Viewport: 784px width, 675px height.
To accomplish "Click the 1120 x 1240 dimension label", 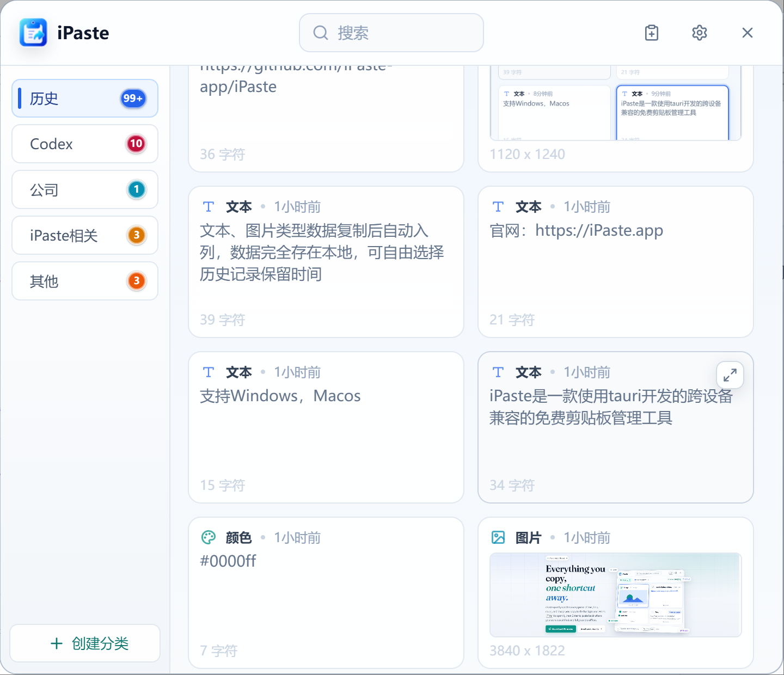I will pyautogui.click(x=527, y=154).
